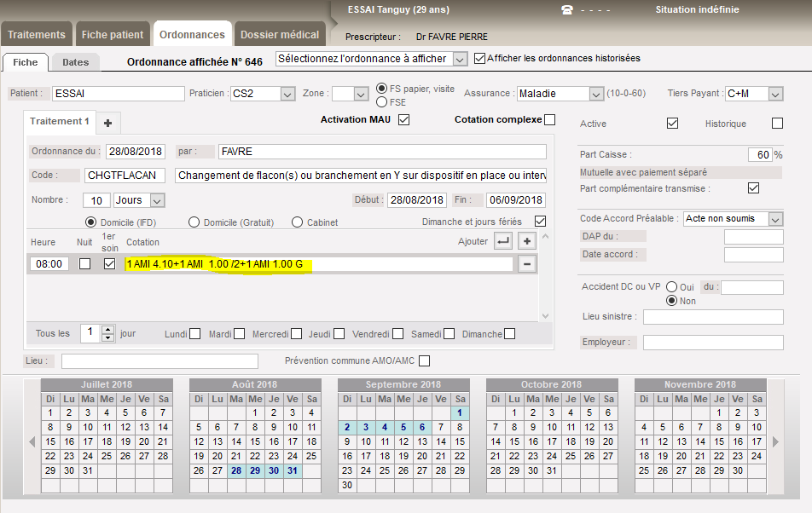Open the Praticien CS2 dropdown

pyautogui.click(x=287, y=94)
